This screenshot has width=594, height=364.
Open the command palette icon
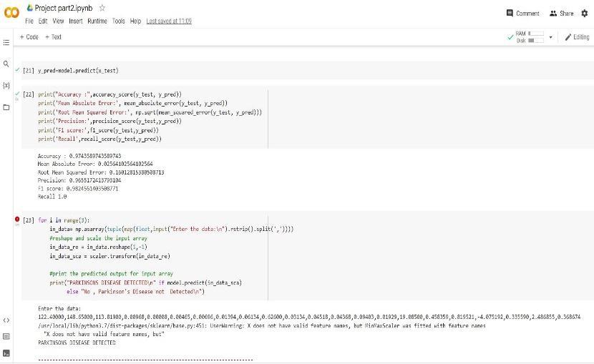[6, 336]
